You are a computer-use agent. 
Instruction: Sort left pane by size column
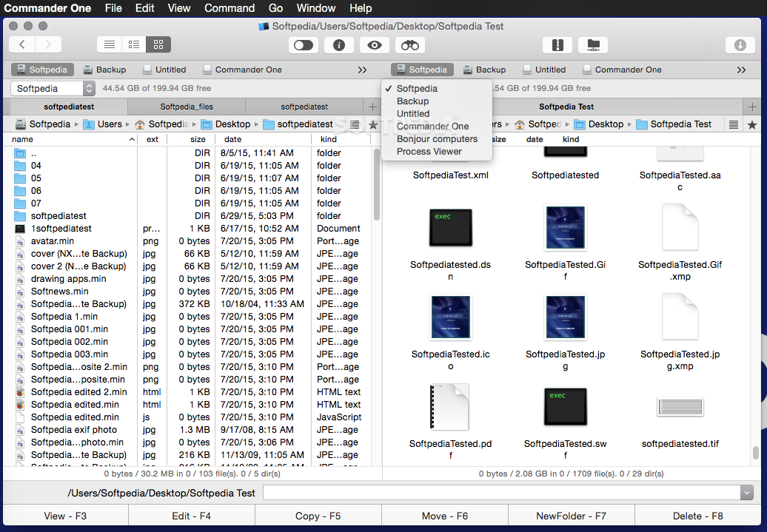pos(191,139)
